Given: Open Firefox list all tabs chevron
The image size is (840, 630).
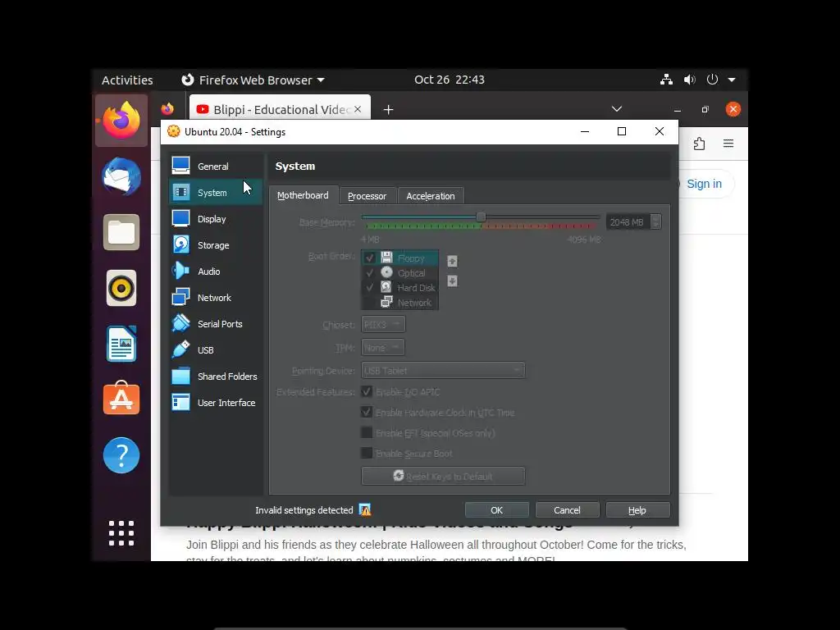Looking at the screenshot, I should 617,109.
